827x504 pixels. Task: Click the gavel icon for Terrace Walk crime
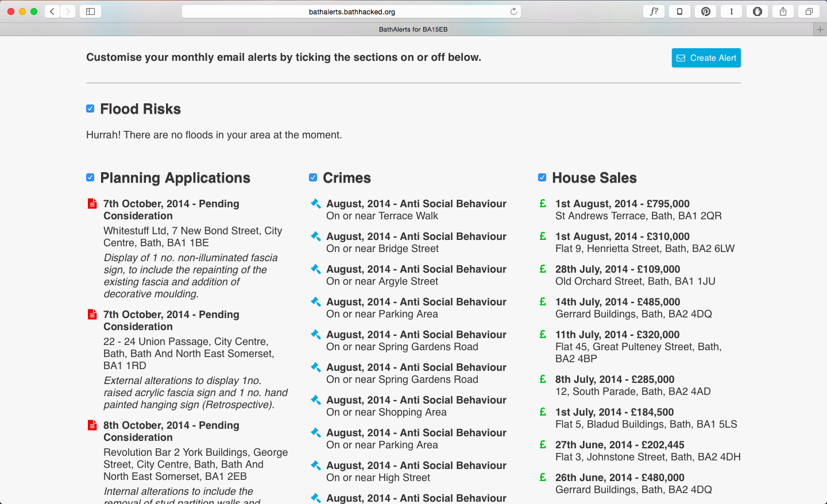pyautogui.click(x=315, y=203)
